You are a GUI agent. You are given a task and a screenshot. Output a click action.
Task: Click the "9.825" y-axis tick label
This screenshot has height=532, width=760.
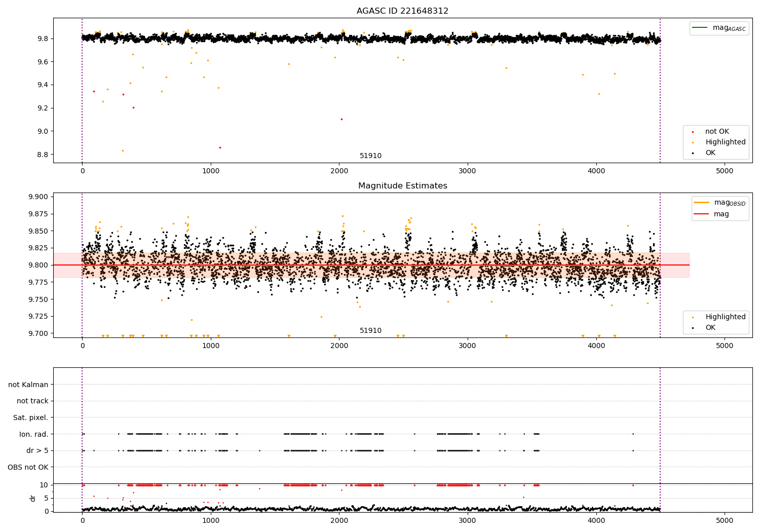pos(38,248)
